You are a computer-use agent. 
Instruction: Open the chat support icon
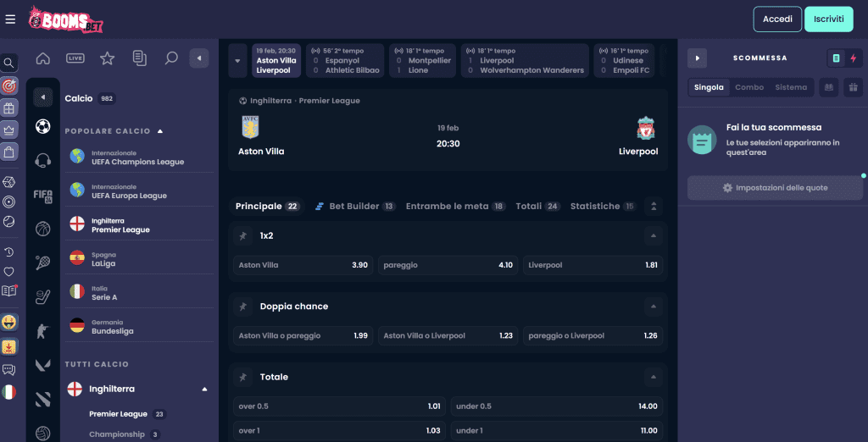[x=8, y=370]
